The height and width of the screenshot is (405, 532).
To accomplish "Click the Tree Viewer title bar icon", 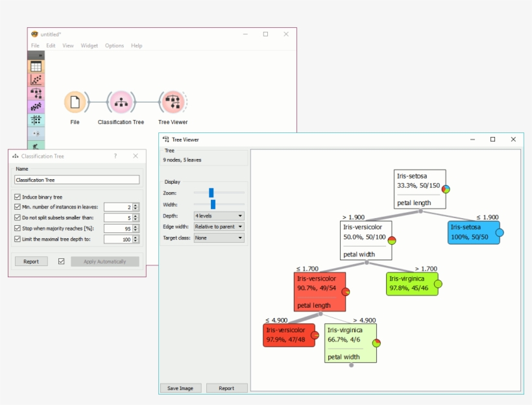I will (166, 139).
